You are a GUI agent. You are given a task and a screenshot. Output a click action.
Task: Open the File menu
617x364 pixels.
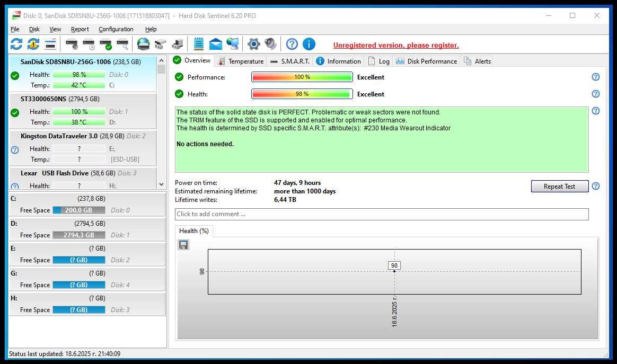click(x=15, y=29)
